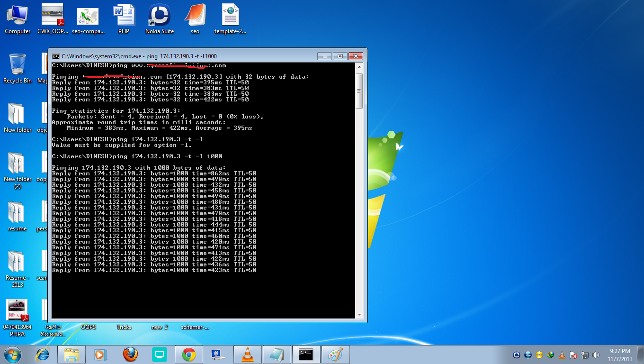Click the 'Pinging 174.132.190.3 with 1000 bytes of data:' line
This screenshot has width=644, height=364.
(x=139, y=168)
